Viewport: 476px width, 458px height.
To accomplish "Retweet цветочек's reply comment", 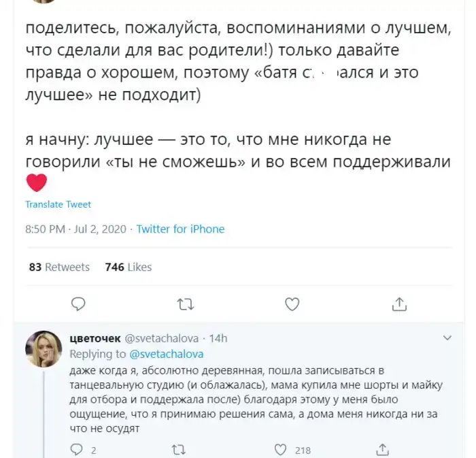I will [179, 450].
